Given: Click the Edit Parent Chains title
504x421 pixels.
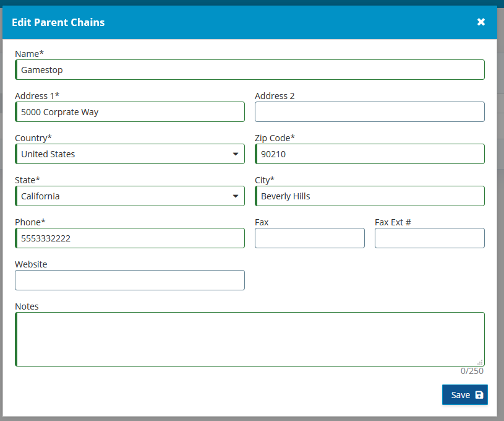Looking at the screenshot, I should click(58, 22).
